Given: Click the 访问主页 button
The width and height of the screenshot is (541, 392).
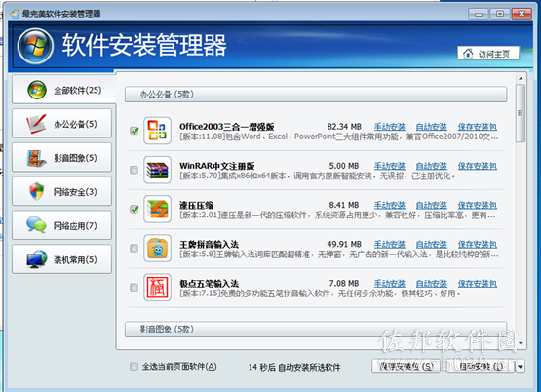Looking at the screenshot, I should 488,53.
